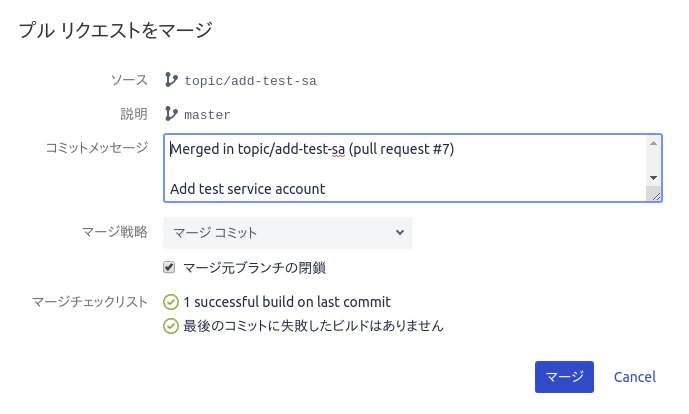Click the commit message scroll up arrow
This screenshot has height=414, width=689.
coord(653,143)
